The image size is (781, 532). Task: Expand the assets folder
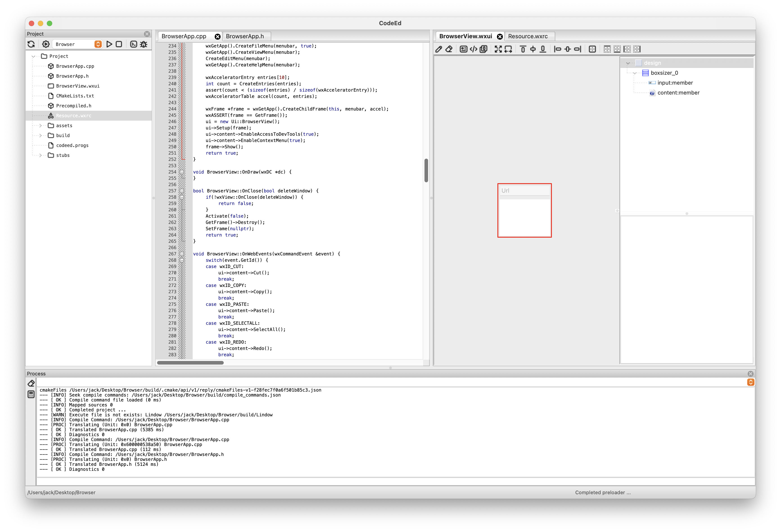pyautogui.click(x=41, y=126)
